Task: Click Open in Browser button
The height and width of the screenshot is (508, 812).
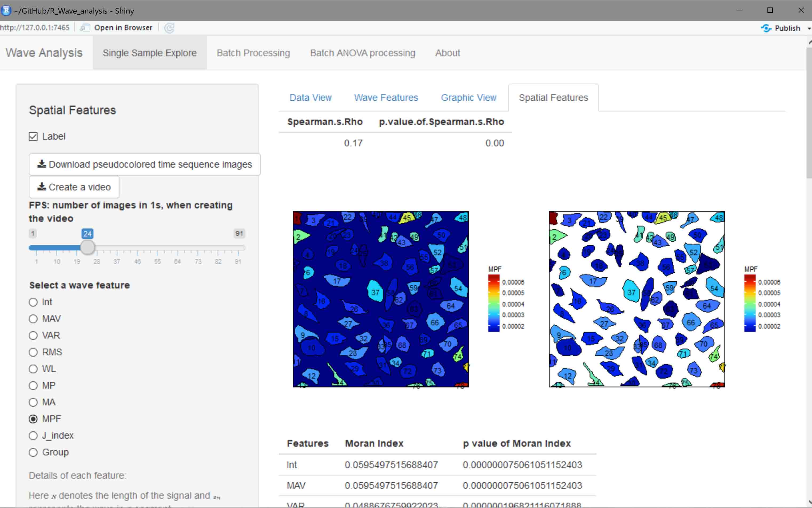Action: click(116, 28)
